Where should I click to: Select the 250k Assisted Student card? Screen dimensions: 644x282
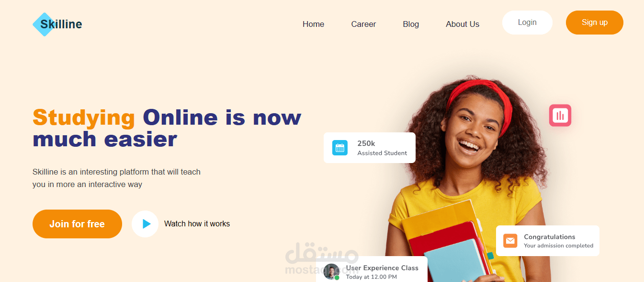point(370,148)
